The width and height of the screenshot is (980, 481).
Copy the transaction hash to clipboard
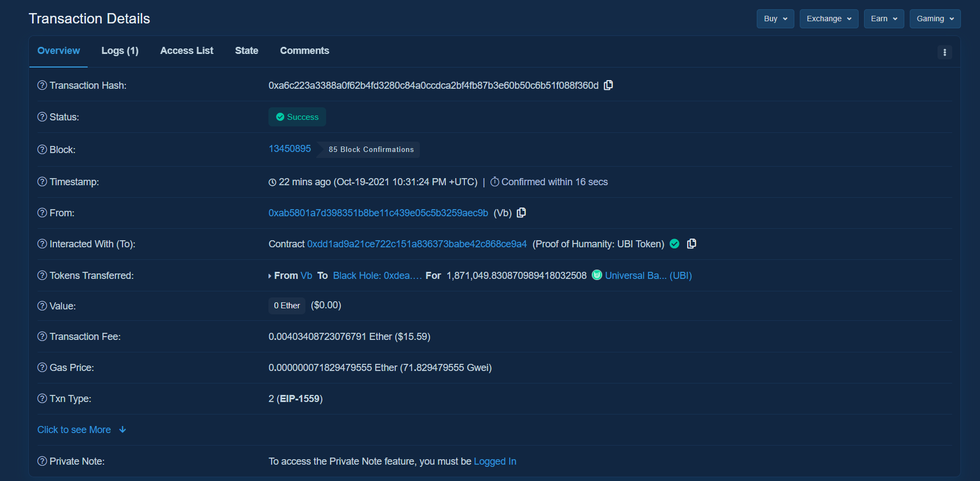(x=608, y=85)
